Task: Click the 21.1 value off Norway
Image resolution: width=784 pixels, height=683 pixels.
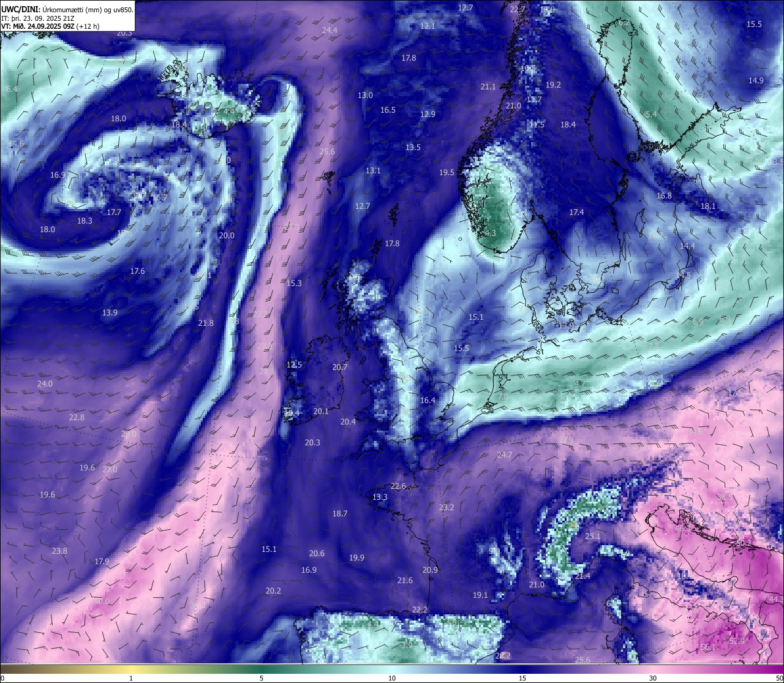Action: tap(488, 86)
